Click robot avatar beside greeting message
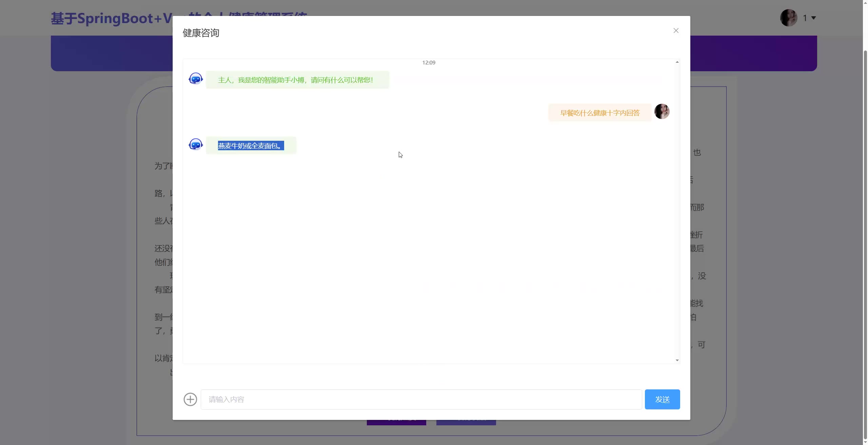 [x=196, y=79]
